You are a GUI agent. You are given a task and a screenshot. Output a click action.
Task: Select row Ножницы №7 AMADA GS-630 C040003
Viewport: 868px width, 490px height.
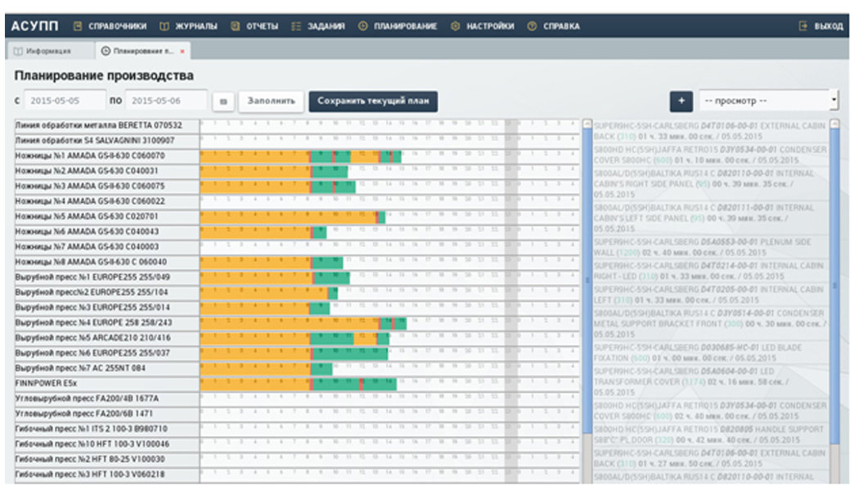(106, 247)
